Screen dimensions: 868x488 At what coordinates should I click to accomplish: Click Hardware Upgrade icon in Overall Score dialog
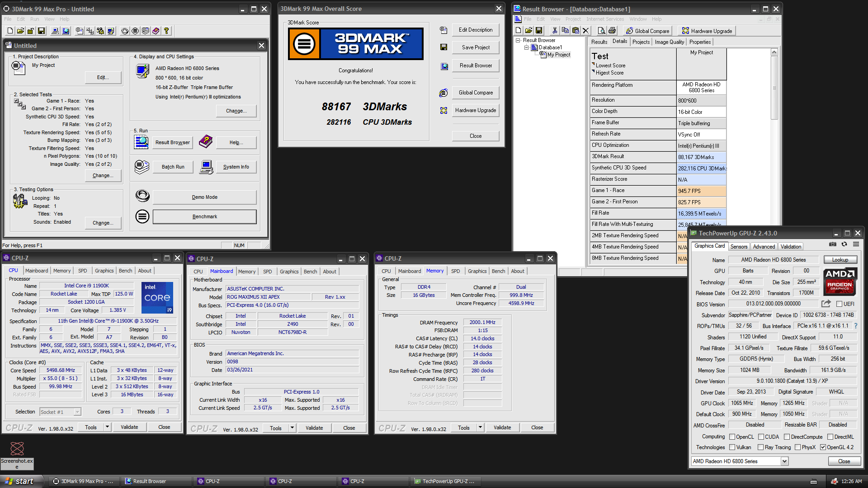tap(443, 110)
